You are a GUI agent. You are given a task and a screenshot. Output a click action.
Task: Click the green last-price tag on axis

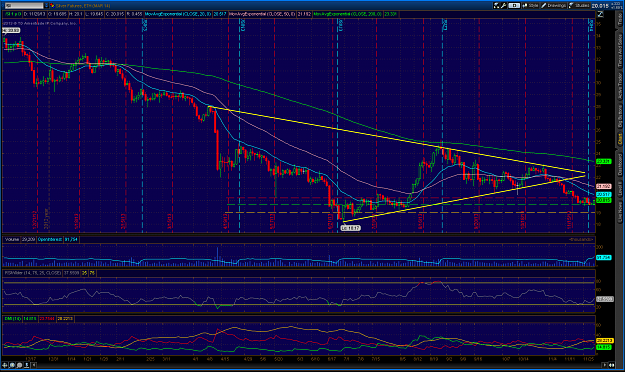pos(603,200)
